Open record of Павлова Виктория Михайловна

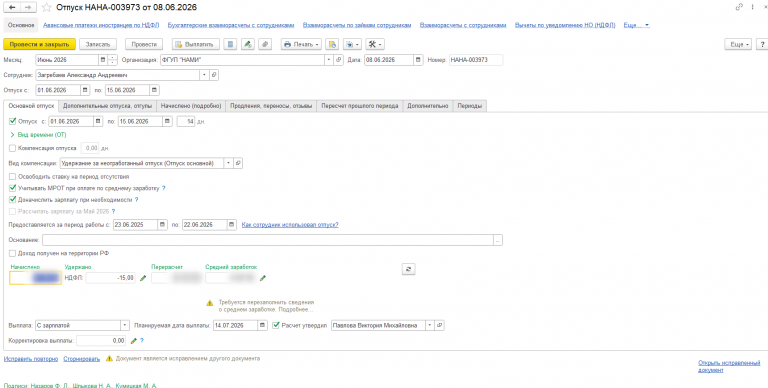tap(439, 325)
